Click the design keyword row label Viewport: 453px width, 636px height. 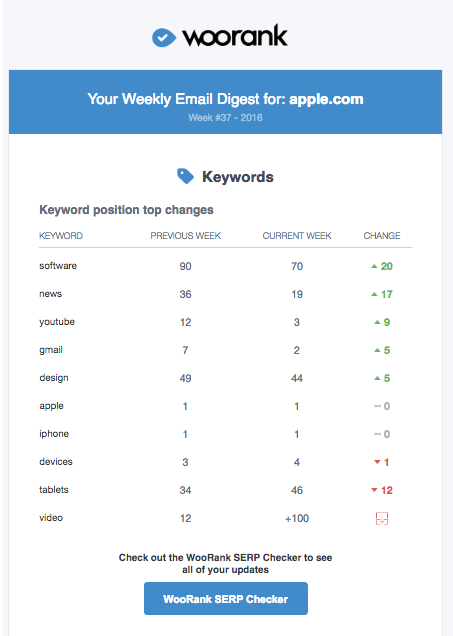point(54,378)
